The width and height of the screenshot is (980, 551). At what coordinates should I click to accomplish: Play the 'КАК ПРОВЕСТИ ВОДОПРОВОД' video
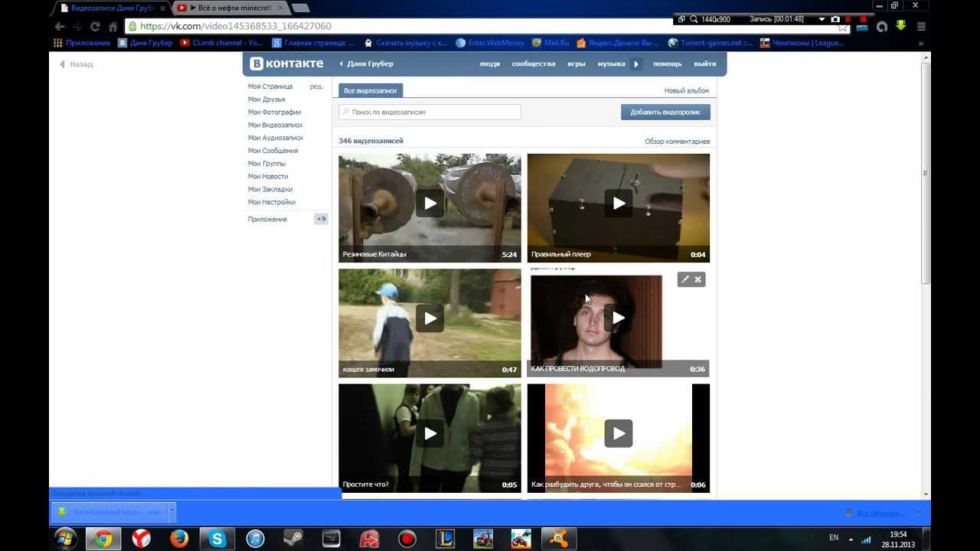(x=619, y=318)
